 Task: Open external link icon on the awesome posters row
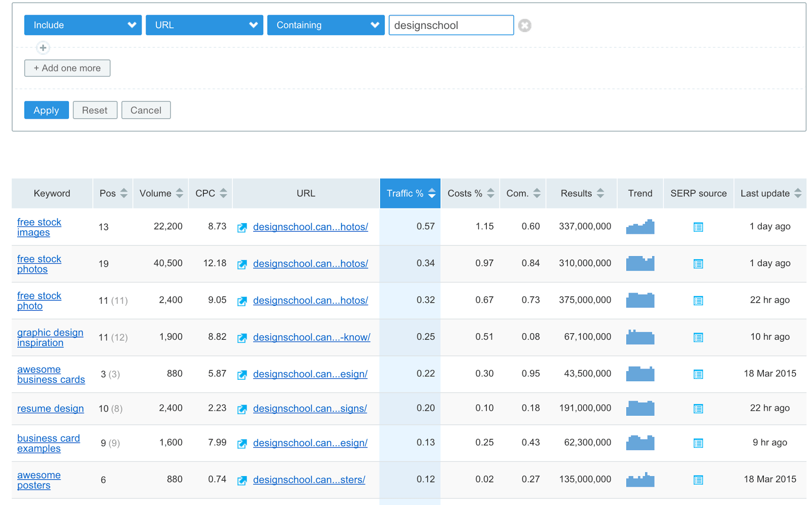tap(242, 480)
